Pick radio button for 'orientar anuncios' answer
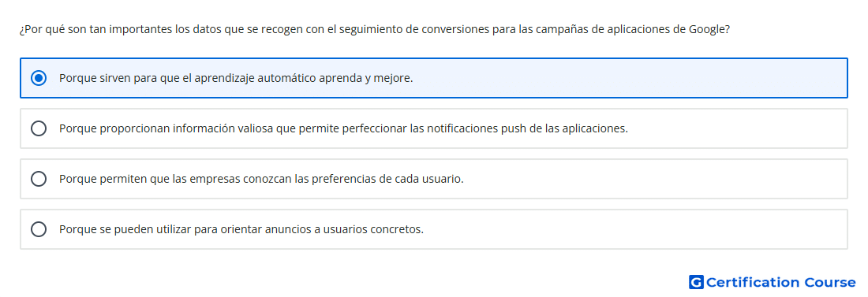The width and height of the screenshot is (868, 297). coord(39,229)
